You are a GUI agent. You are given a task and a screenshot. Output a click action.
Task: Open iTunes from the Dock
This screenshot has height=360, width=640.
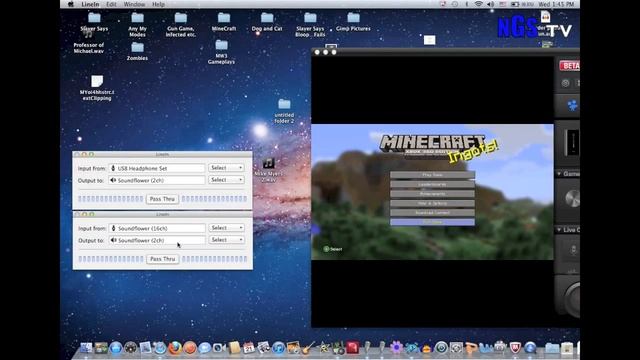click(278, 348)
